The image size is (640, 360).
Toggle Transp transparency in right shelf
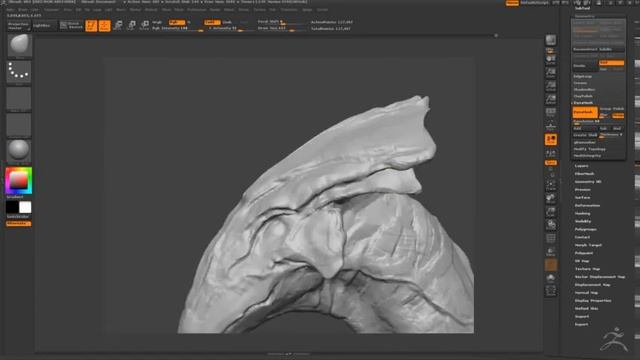tap(551, 251)
